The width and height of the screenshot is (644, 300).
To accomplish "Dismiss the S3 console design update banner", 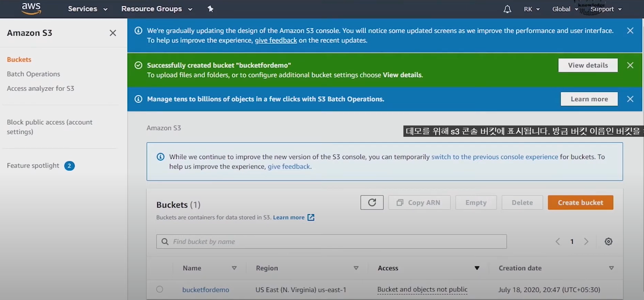I will coord(630,31).
